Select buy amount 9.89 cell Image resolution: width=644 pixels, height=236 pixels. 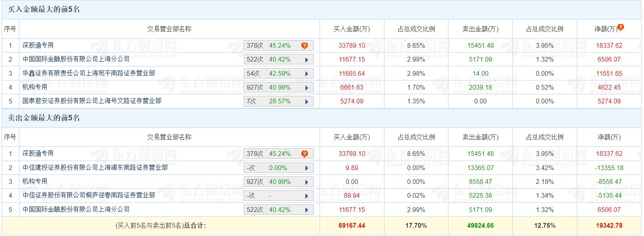[352, 168]
